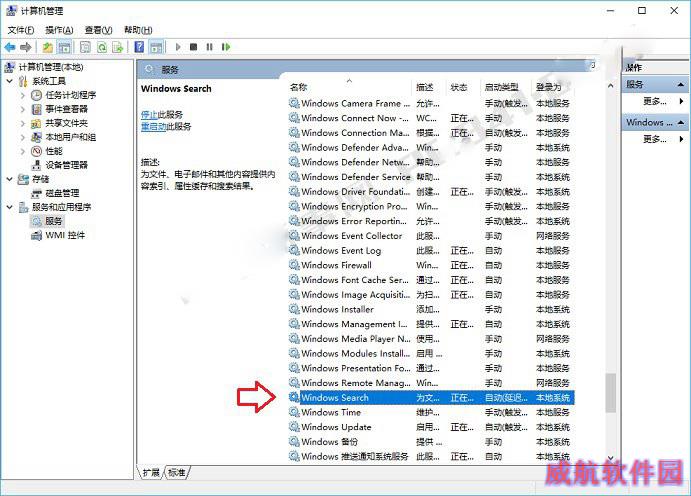Open the 操作(A) menu
This screenshot has width=691, height=496.
59,30
